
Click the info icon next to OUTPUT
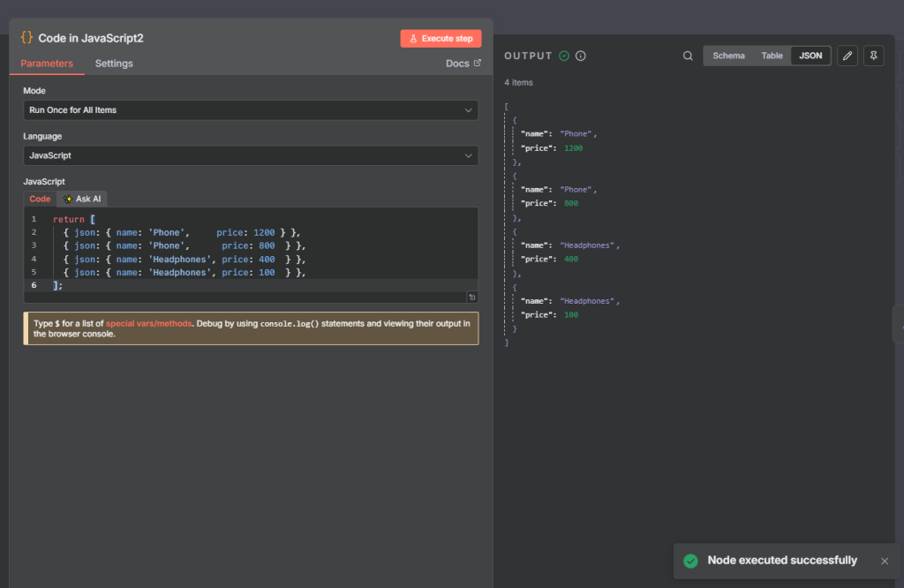point(581,56)
